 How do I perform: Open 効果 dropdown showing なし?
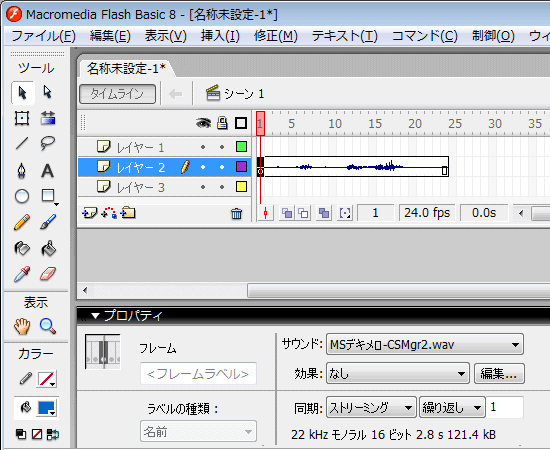[x=398, y=374]
